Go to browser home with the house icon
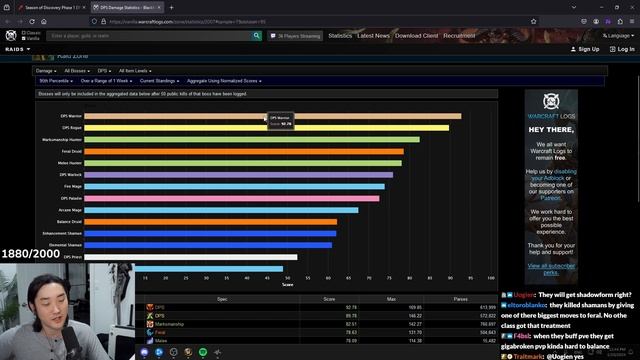The image size is (640, 360). [44, 21]
